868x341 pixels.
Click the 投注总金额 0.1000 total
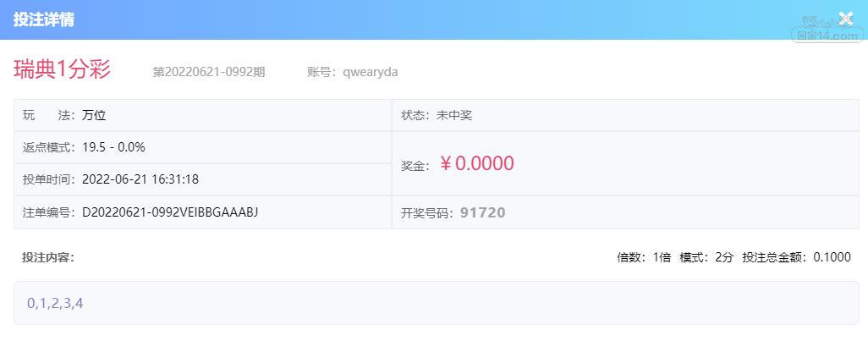click(796, 257)
